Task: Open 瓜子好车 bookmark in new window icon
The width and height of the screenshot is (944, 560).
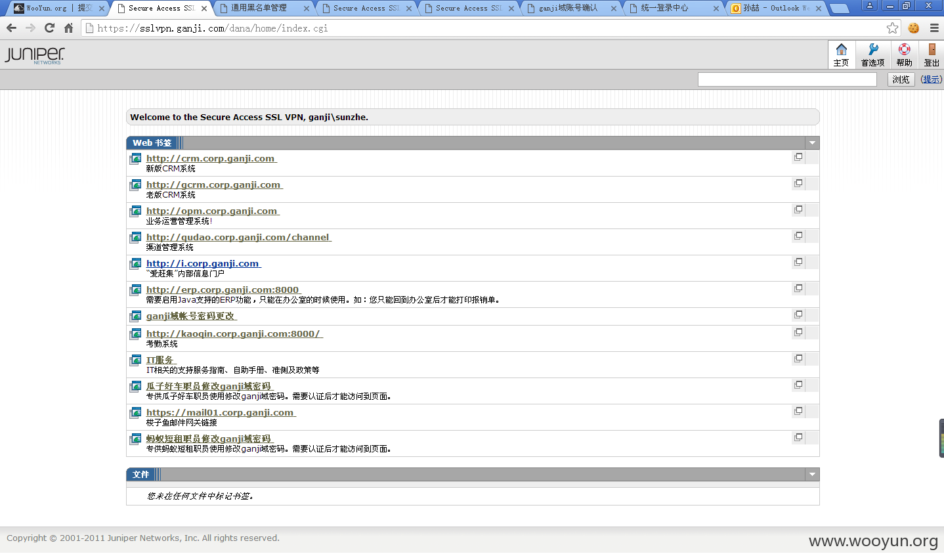Action: (798, 385)
